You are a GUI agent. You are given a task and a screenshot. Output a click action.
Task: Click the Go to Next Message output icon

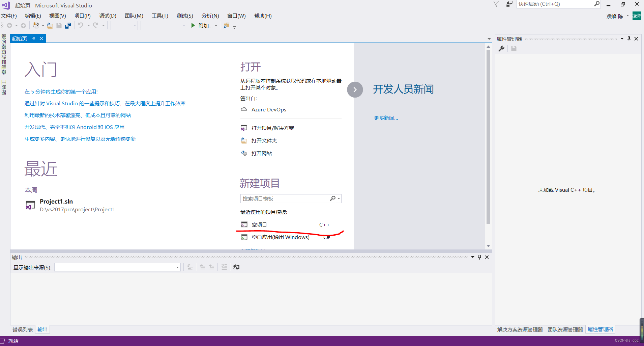tap(211, 267)
